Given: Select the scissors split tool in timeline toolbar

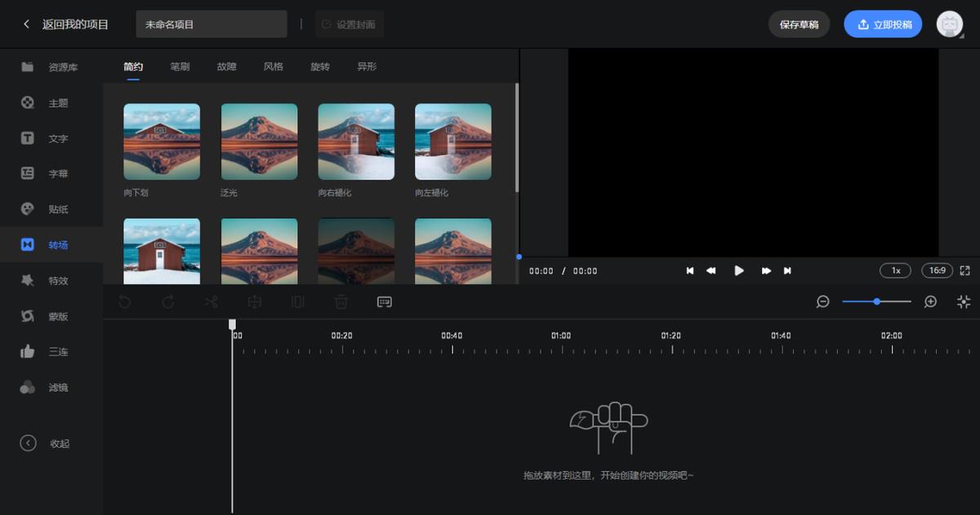Looking at the screenshot, I should tap(211, 301).
